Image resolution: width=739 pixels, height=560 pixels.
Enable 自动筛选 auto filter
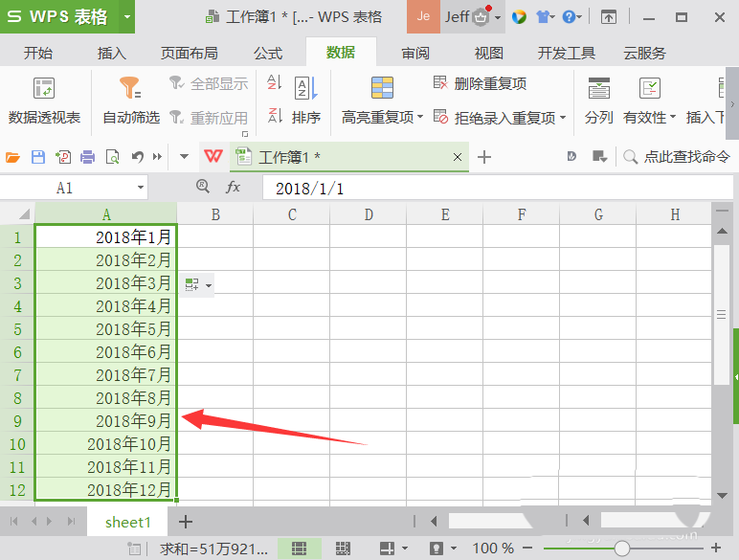[x=131, y=101]
